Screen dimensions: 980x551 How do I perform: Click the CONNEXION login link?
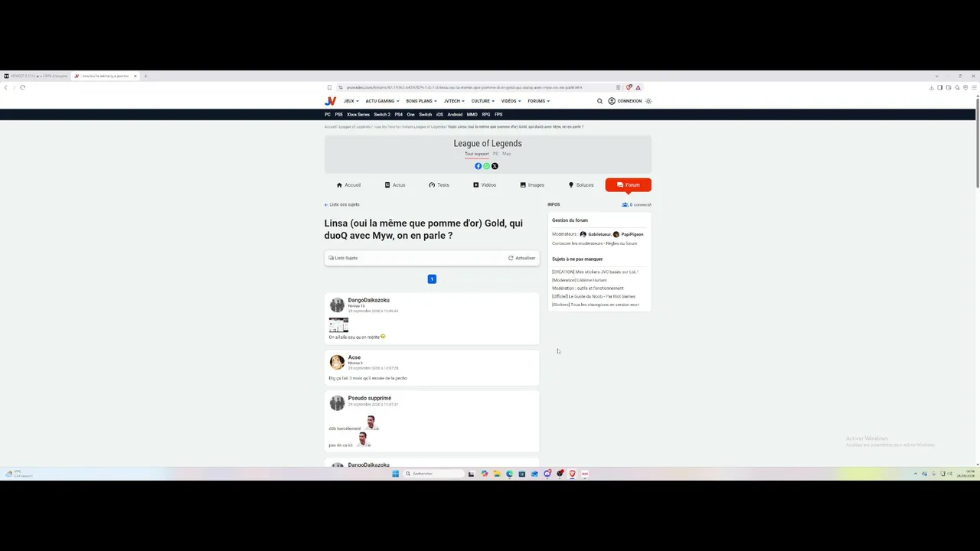coord(629,101)
